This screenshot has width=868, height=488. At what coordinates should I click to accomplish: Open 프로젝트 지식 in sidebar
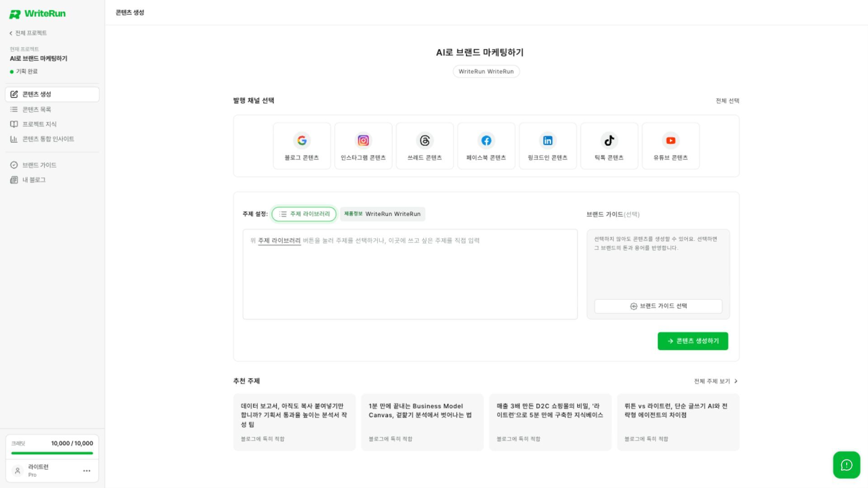(x=52, y=124)
